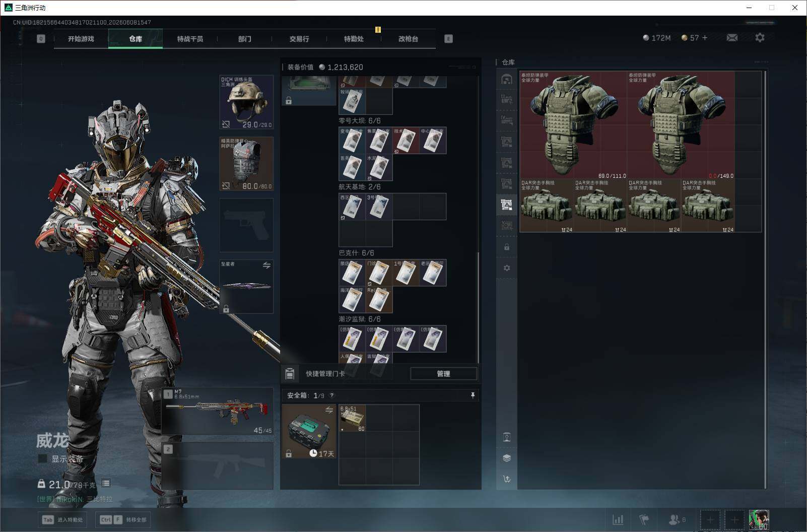The image size is (807, 532).
Task: Click the stash panel scrollbar
Action: (765, 280)
